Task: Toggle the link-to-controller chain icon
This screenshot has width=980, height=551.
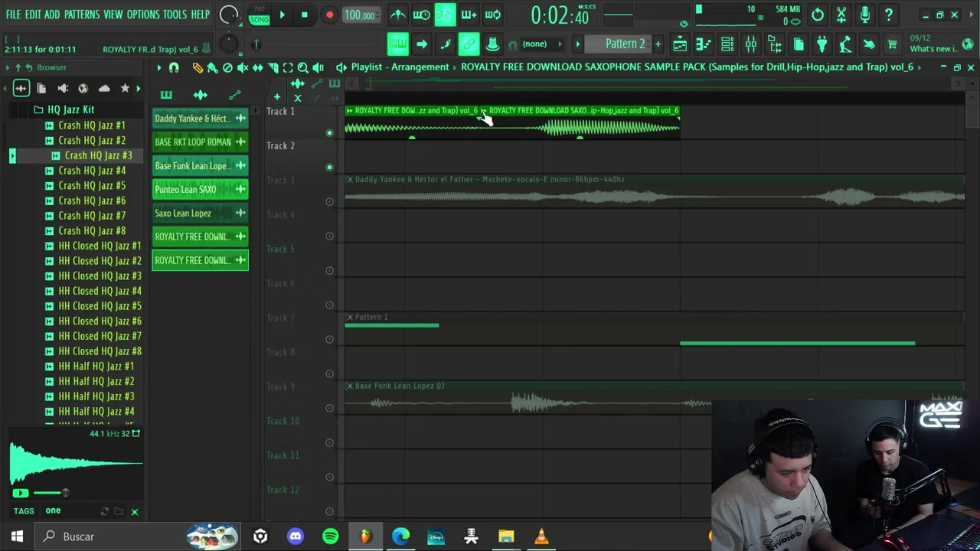Action: coord(469,44)
